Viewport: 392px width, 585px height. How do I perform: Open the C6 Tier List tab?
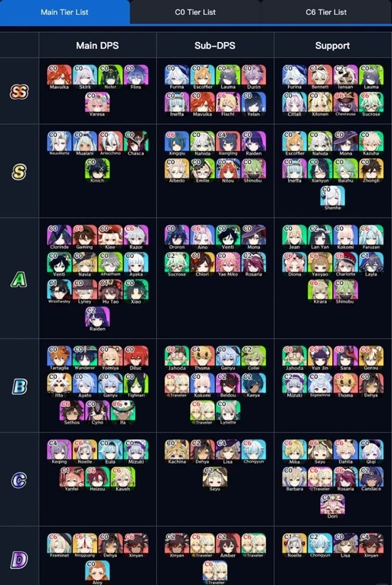pyautogui.click(x=326, y=12)
